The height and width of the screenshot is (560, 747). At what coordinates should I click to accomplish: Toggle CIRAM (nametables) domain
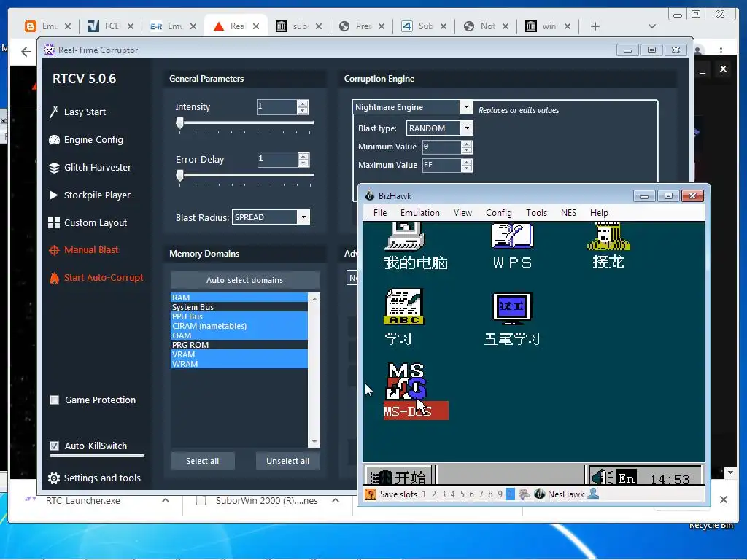[x=239, y=326]
